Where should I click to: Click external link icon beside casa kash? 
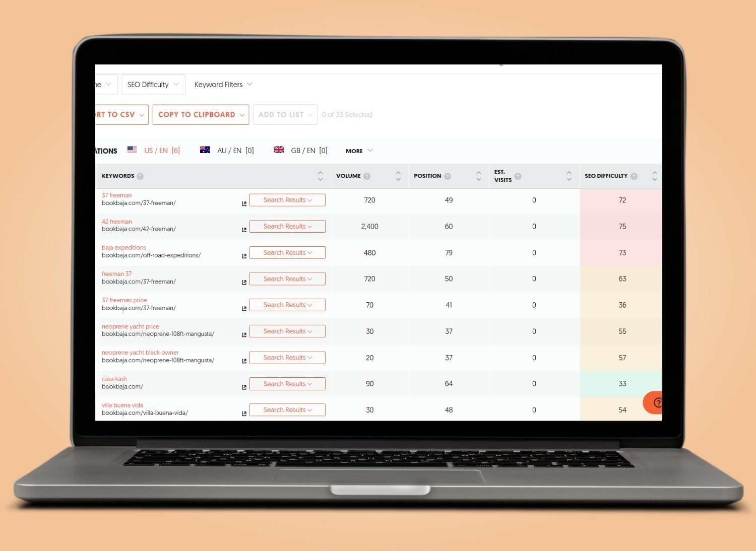point(244,387)
